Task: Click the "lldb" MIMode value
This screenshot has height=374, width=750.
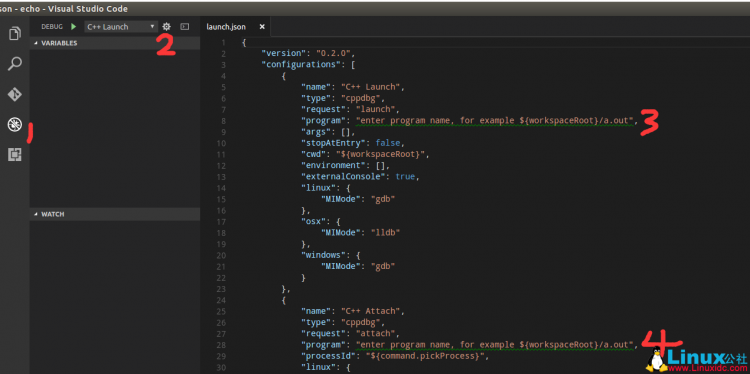Action: pyautogui.click(x=385, y=232)
